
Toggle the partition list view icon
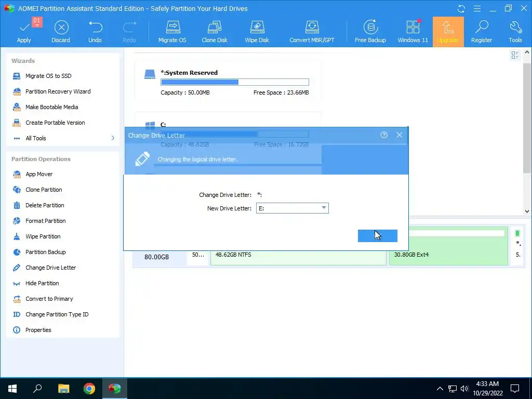[515, 55]
